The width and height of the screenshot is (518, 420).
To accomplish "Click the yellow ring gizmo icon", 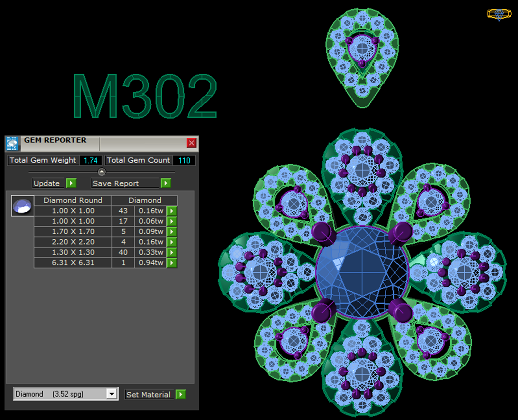I will point(499,14).
